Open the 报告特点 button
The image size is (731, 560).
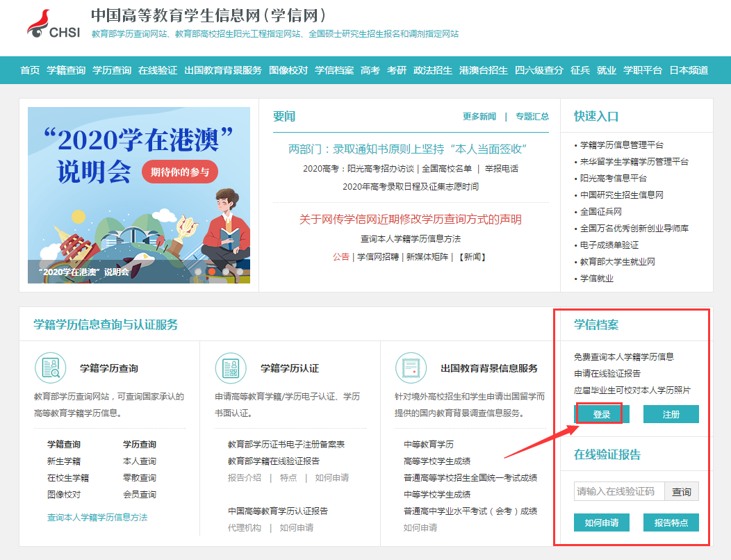pyautogui.click(x=671, y=522)
